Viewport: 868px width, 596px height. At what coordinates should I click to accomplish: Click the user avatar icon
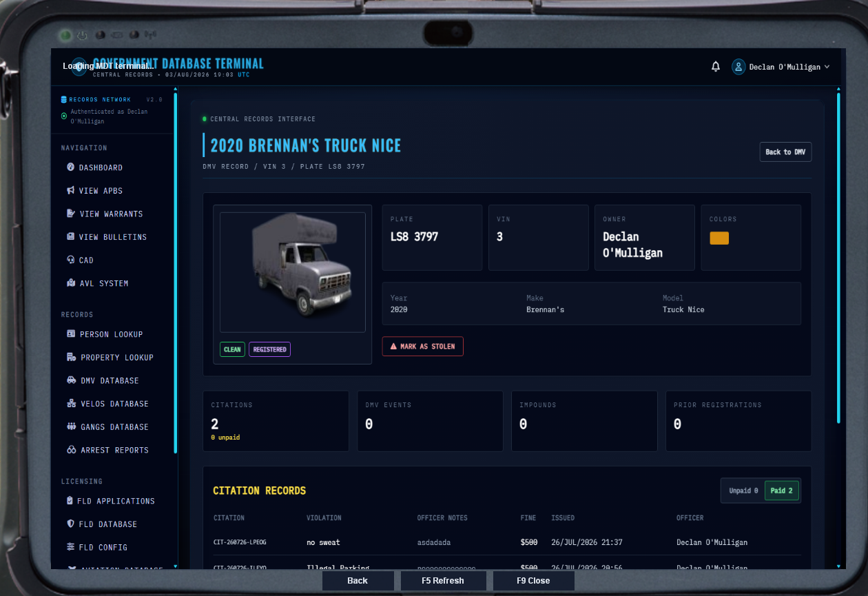coord(738,67)
